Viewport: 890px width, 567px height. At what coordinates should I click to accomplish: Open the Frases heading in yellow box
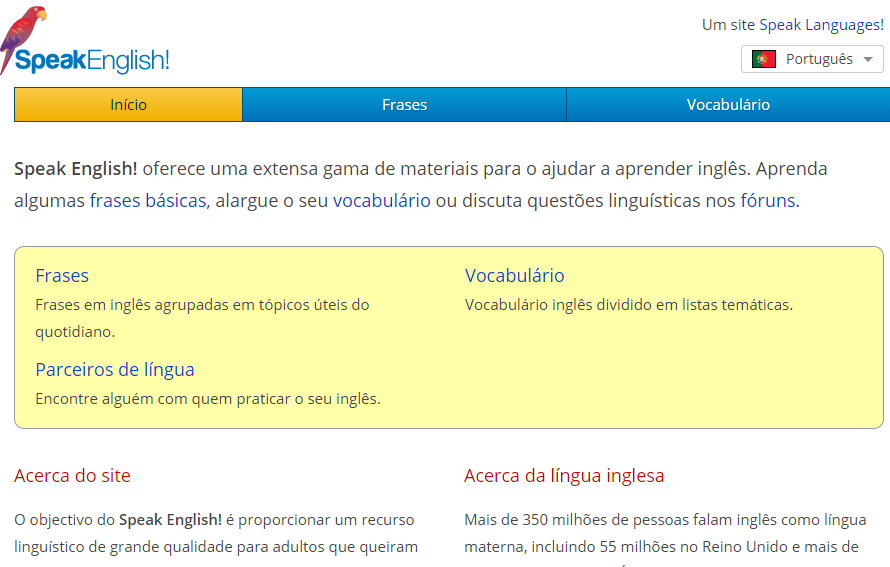point(62,275)
